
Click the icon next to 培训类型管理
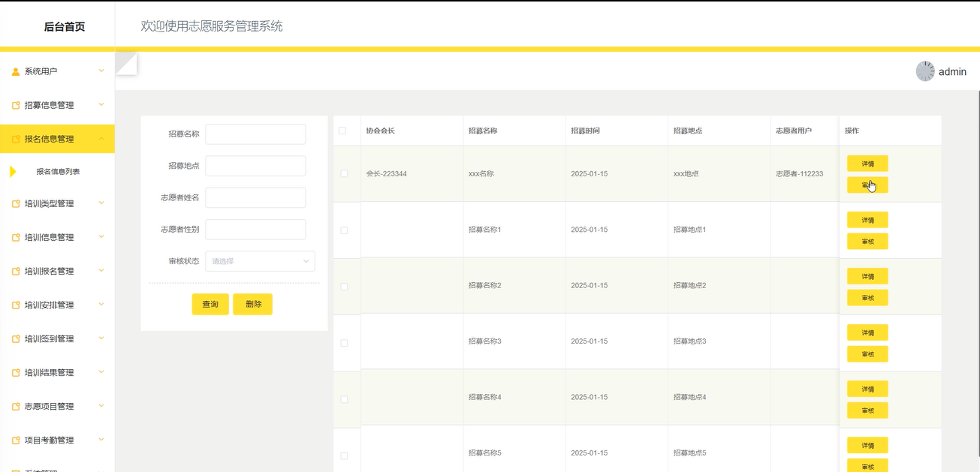tap(16, 204)
